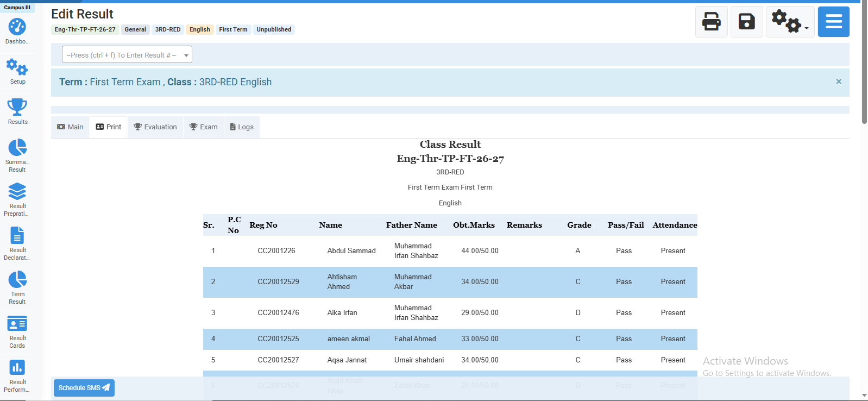Screen dimensions: 868x401
Task: Click the marks 44.00/50.00
Action: pyautogui.click(x=480, y=251)
